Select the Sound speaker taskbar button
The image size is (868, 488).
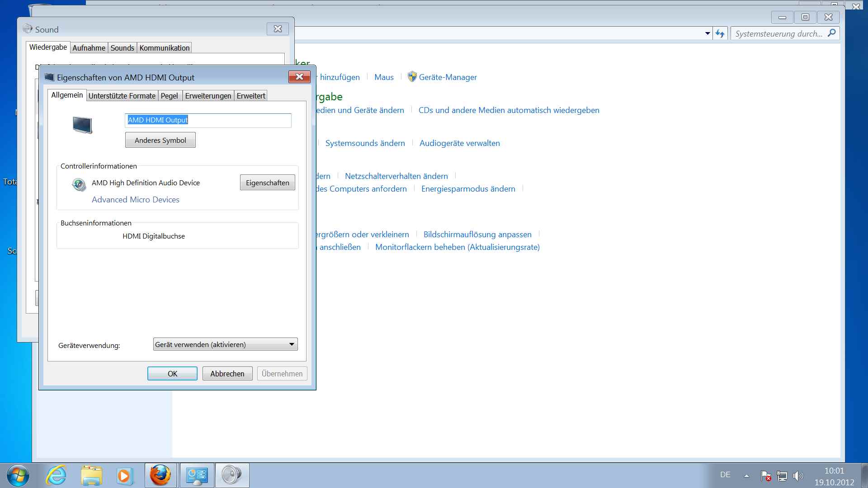pyautogui.click(x=232, y=475)
